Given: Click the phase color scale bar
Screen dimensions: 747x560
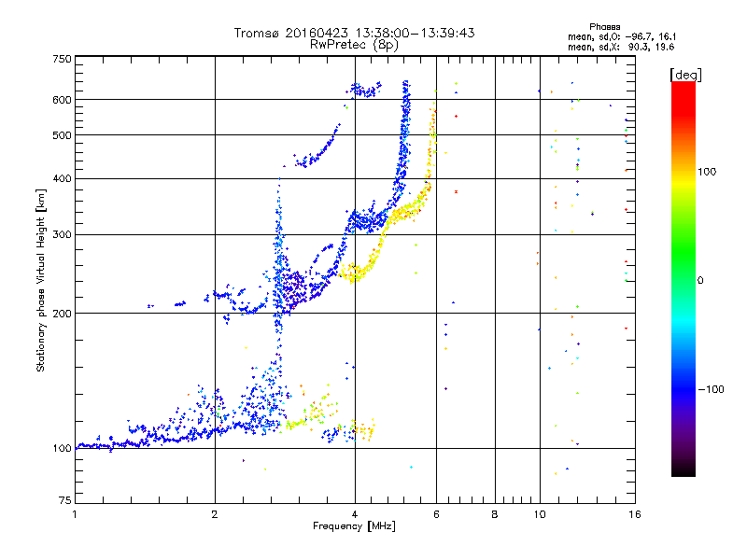Looking at the screenshot, I should [684, 279].
